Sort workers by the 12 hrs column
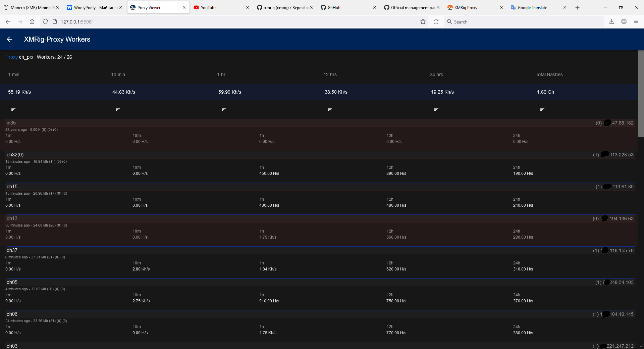Image resolution: width=644 pixels, height=349 pixels. point(330,109)
